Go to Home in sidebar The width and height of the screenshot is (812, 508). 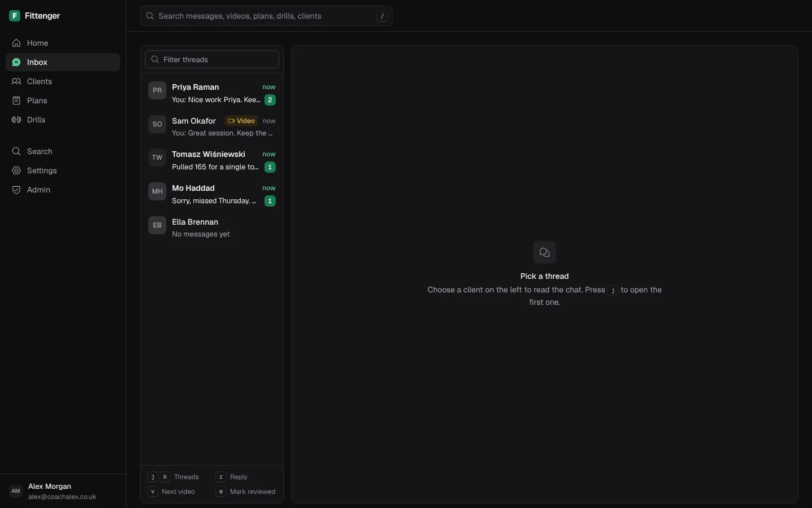[x=63, y=43]
